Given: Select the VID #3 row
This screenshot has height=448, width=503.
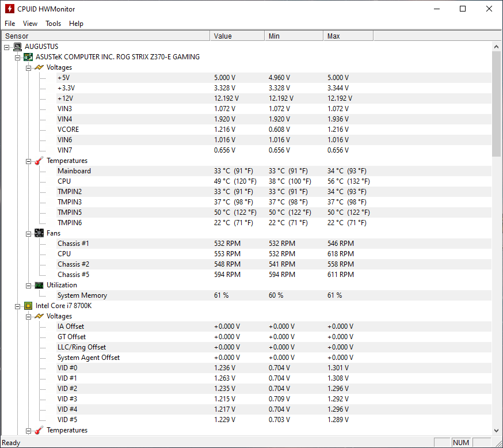Looking at the screenshot, I should 274,399.
